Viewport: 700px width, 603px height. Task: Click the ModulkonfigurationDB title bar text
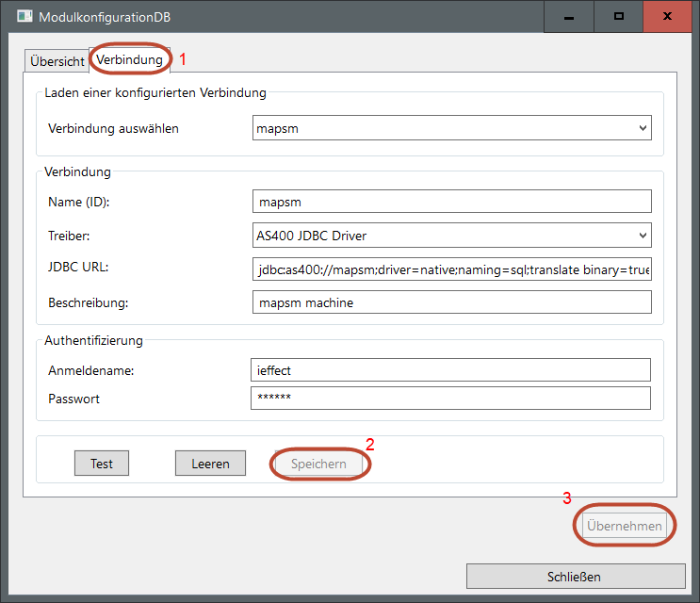point(106,17)
